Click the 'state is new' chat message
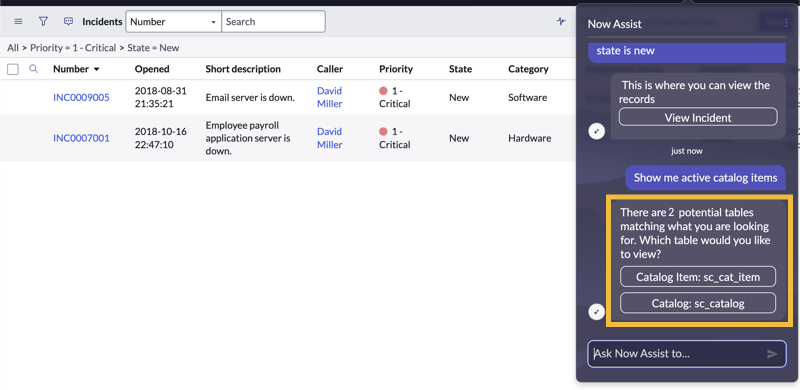800x390 pixels. [687, 52]
